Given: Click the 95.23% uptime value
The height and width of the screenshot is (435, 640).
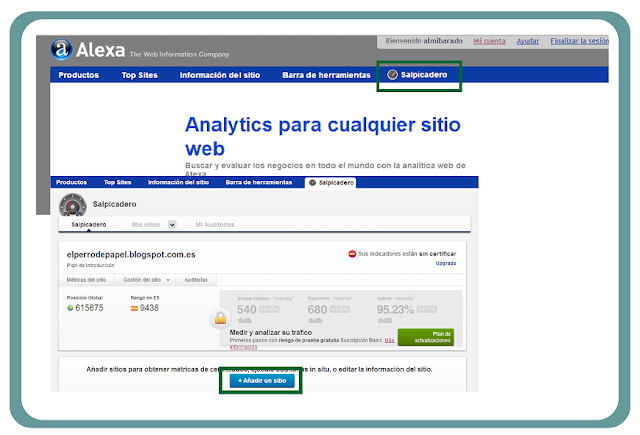Looking at the screenshot, I should click(x=395, y=310).
